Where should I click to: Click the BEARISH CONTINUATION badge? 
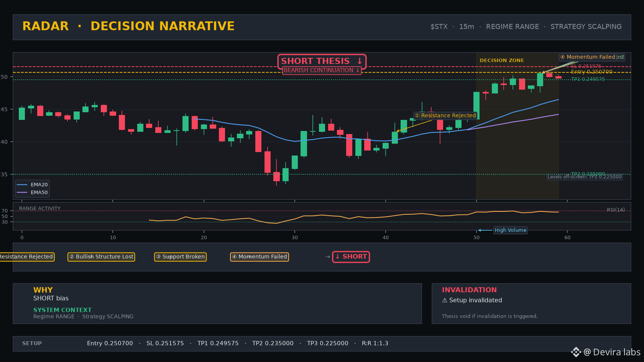click(x=322, y=70)
